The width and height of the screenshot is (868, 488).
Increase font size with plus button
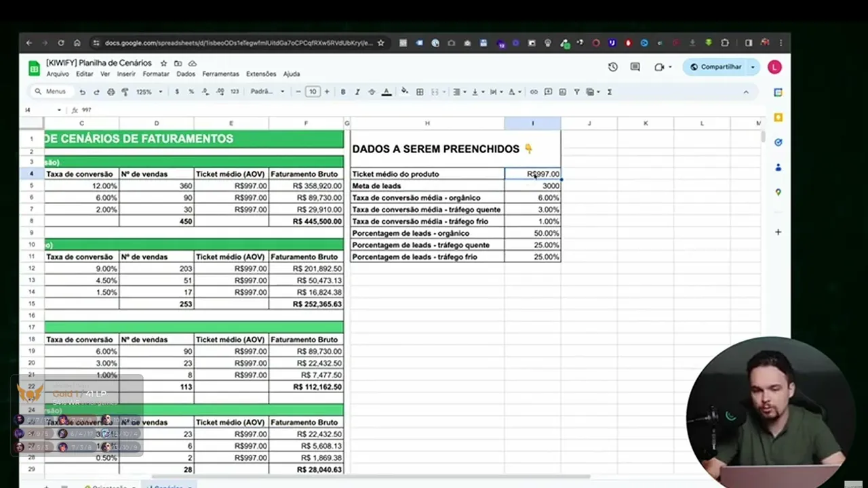327,91
